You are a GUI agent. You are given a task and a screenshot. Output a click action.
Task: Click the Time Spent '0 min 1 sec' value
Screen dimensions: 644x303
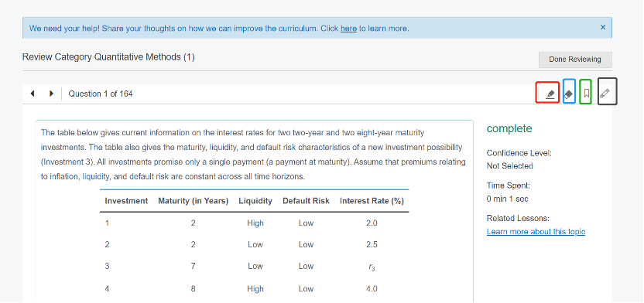[x=507, y=199]
